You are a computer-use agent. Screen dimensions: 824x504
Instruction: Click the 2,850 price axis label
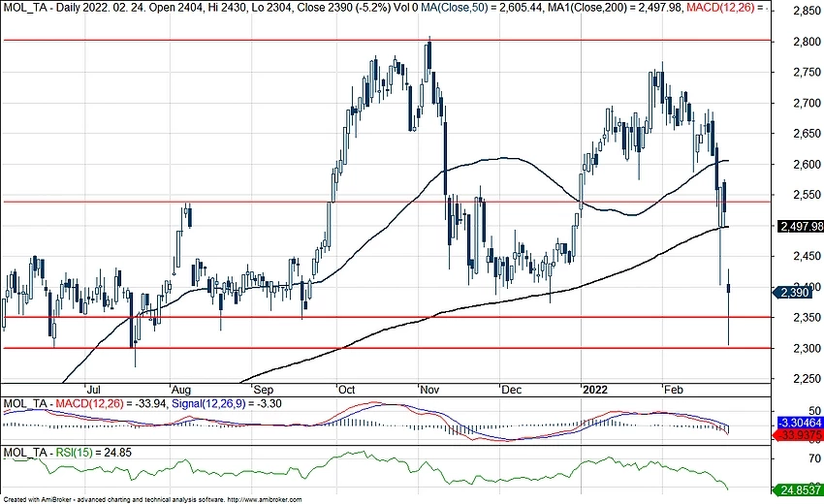(807, 11)
